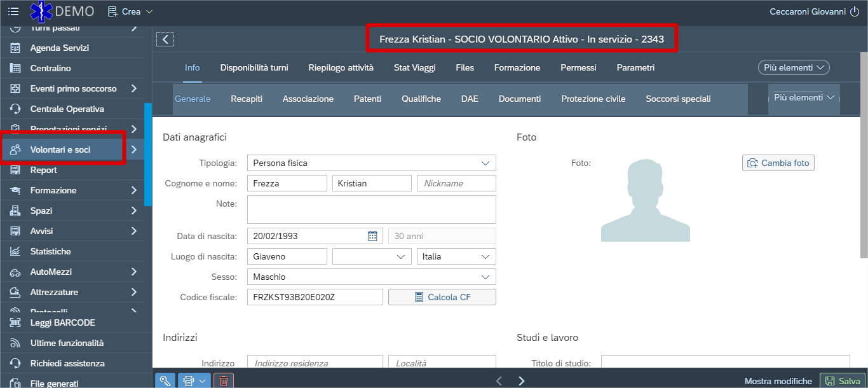Click the power icon next to Ceccaroni Giovanni
This screenshot has height=388, width=868.
point(854,11)
